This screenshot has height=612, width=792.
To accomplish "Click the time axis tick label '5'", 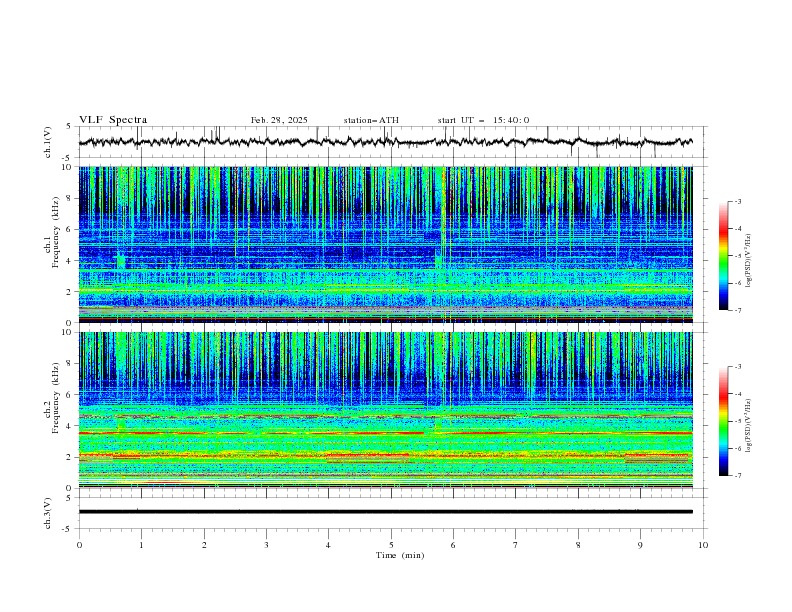I will click(391, 545).
